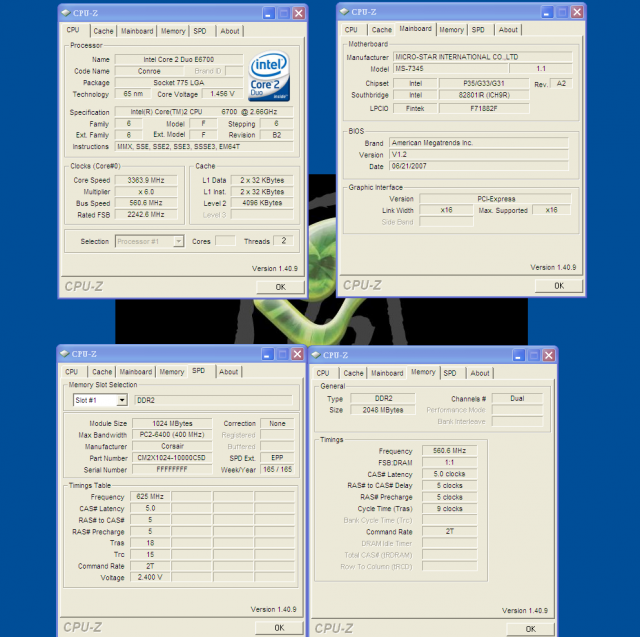Click Core Voltage value 1.456 V

coord(222,94)
